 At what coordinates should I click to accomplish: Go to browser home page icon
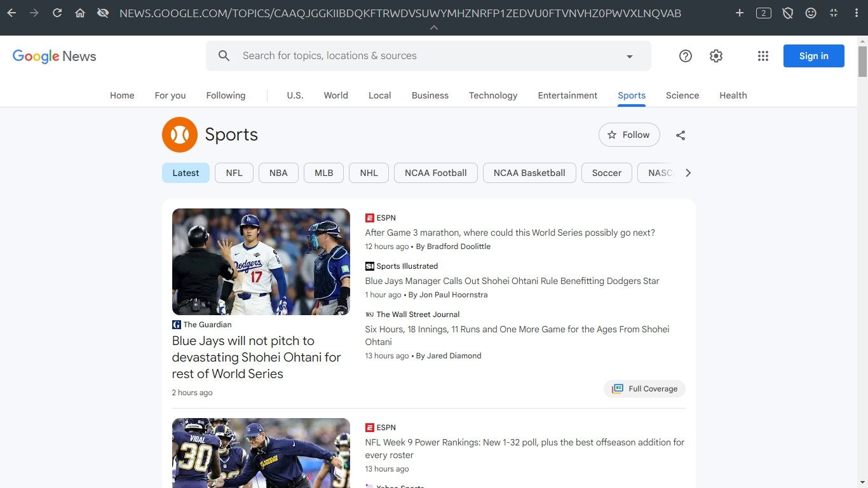[80, 13]
